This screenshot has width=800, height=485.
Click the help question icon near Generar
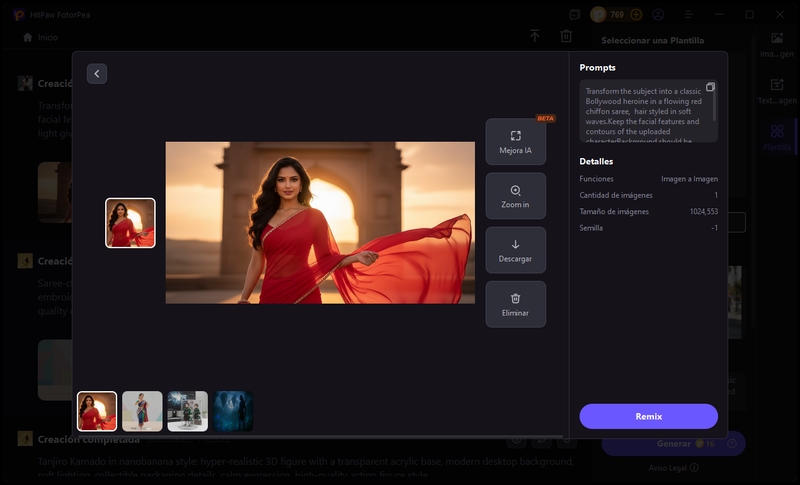point(732,444)
